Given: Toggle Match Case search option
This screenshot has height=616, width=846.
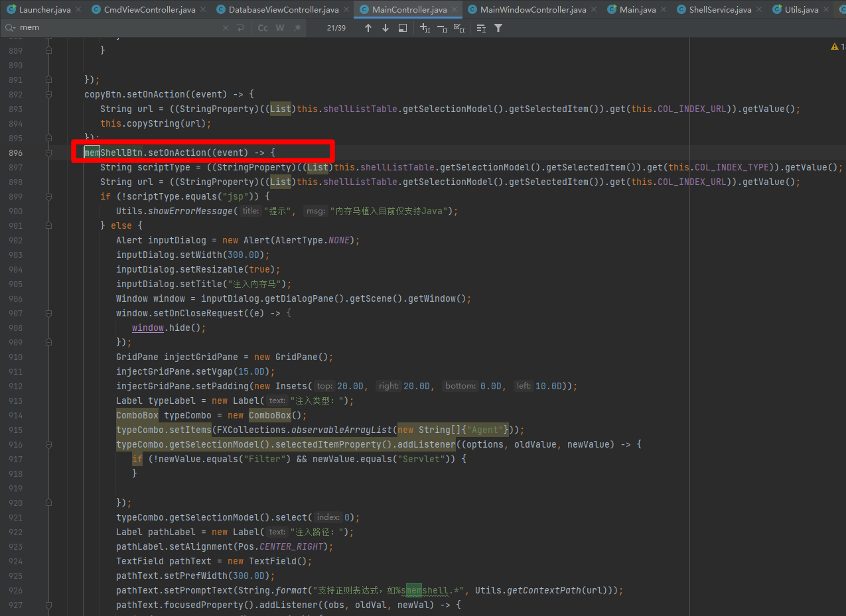Looking at the screenshot, I should [263, 28].
